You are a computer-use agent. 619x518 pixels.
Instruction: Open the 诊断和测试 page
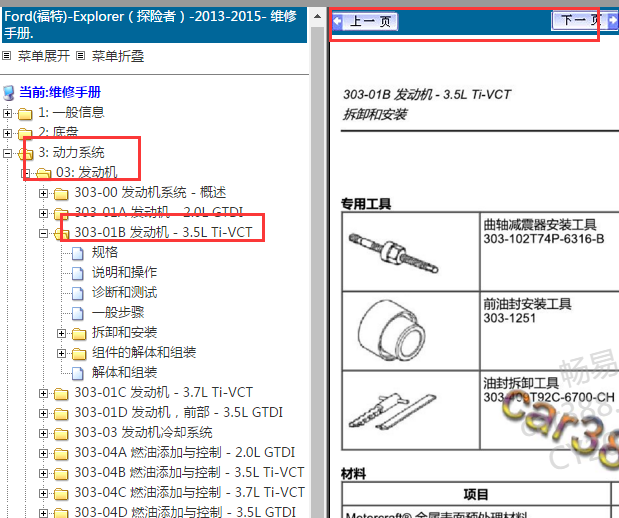click(124, 293)
